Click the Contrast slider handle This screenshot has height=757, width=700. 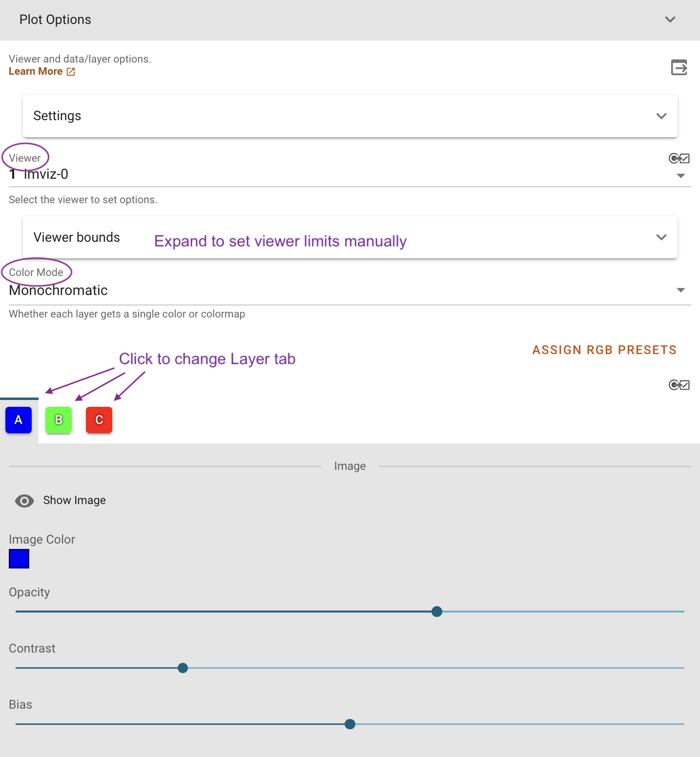click(x=183, y=668)
